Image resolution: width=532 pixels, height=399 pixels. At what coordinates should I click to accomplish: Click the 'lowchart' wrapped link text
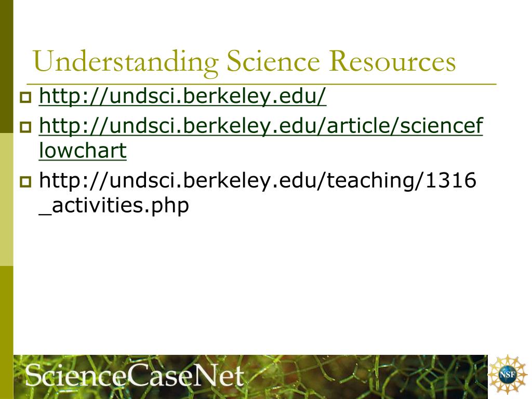(83, 150)
